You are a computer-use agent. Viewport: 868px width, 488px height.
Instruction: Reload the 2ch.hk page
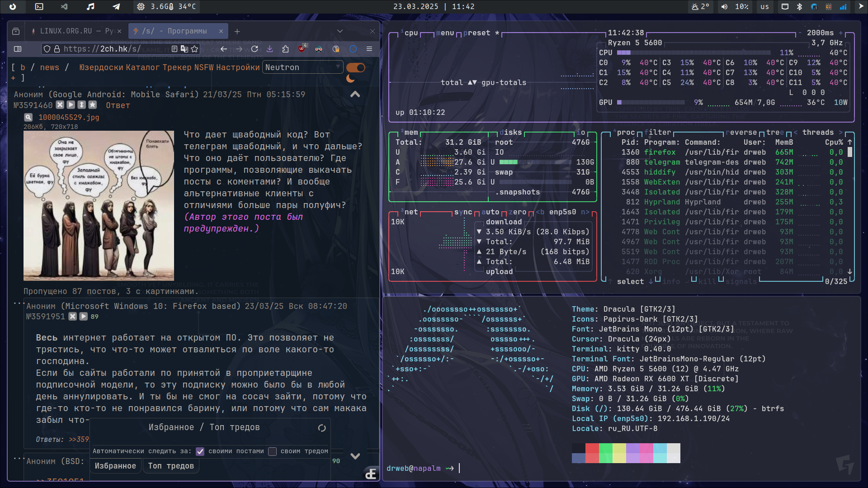255,49
